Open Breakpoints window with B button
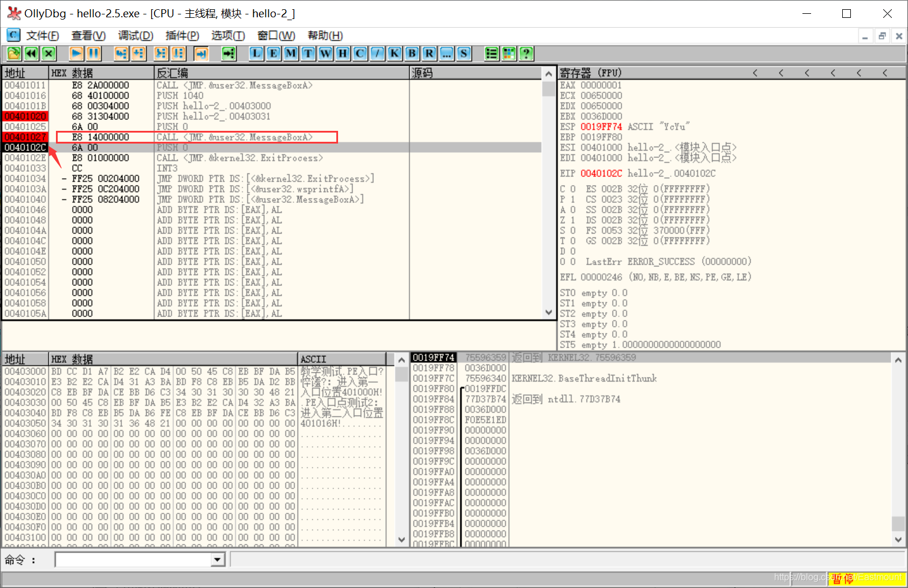The width and height of the screenshot is (908, 588). coord(412,54)
